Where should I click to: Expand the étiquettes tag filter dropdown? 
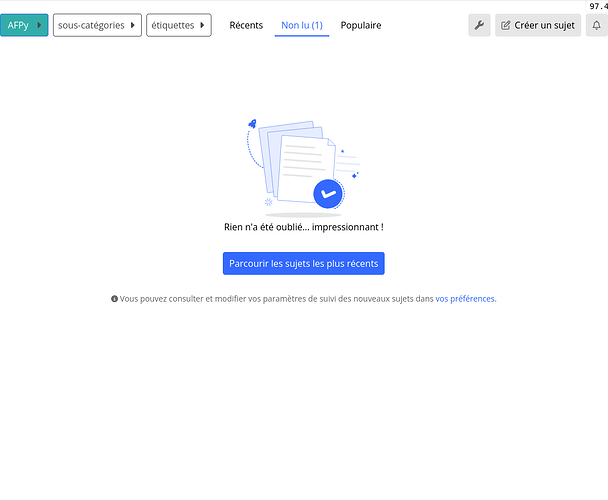(x=179, y=25)
